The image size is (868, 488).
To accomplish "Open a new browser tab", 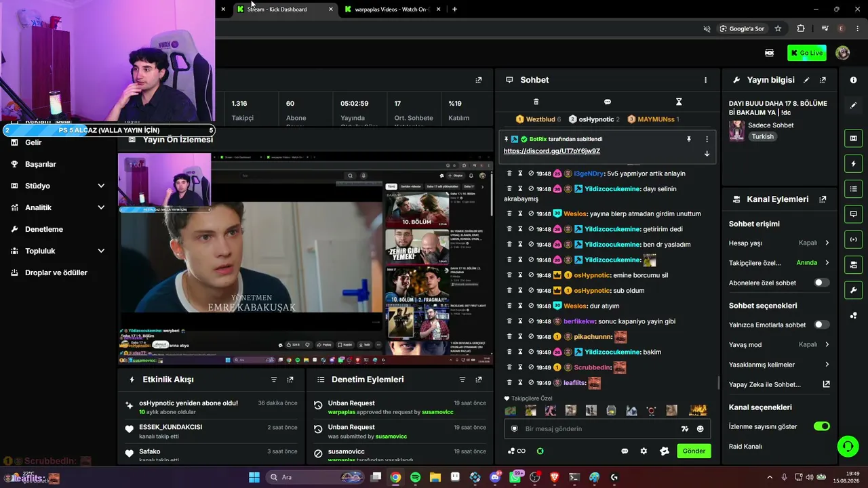I will 454,9.
